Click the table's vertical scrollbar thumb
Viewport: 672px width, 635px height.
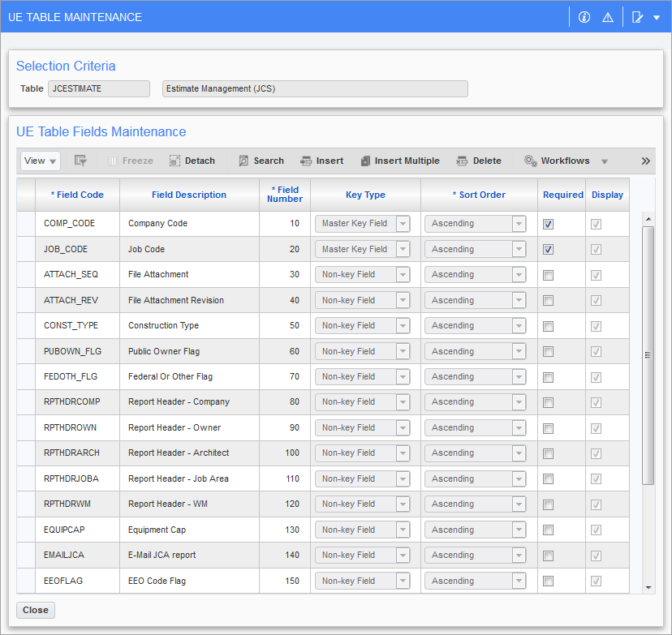(x=648, y=355)
